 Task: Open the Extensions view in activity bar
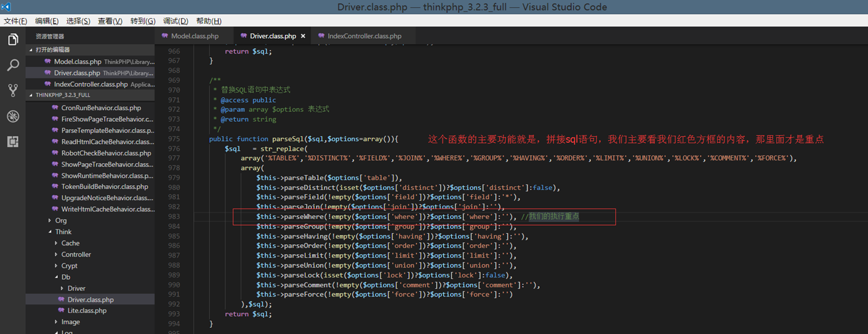click(12, 141)
